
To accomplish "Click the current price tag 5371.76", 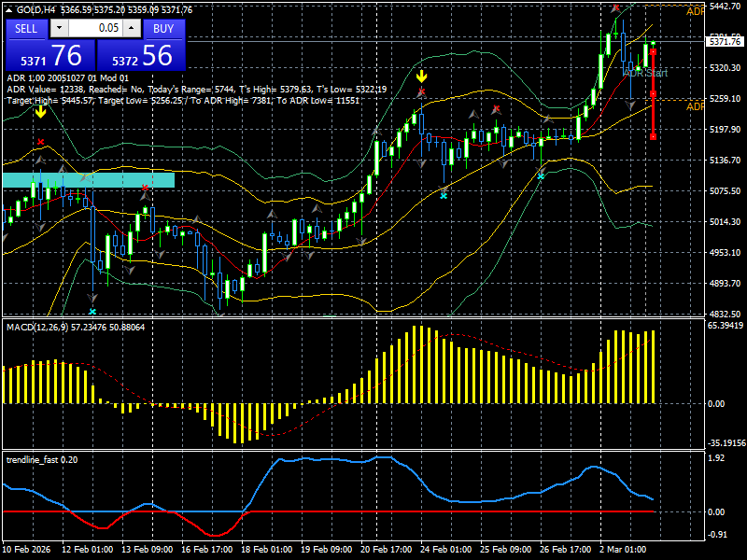I will [726, 41].
